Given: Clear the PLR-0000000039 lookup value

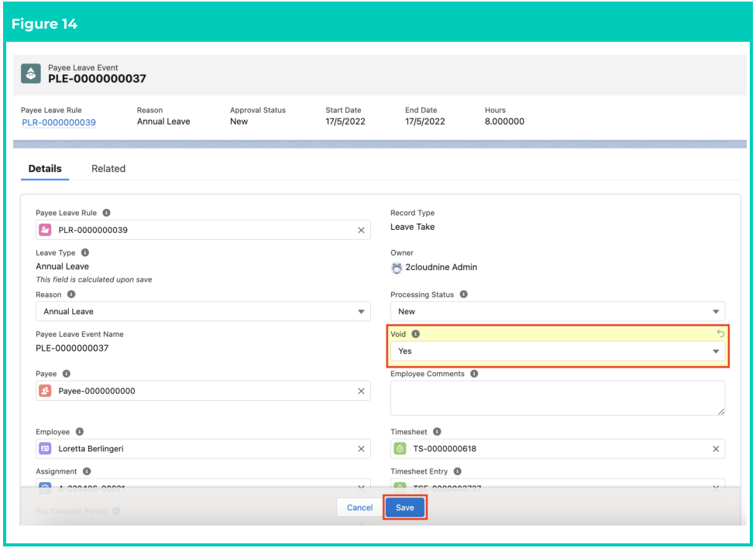Looking at the screenshot, I should [361, 231].
